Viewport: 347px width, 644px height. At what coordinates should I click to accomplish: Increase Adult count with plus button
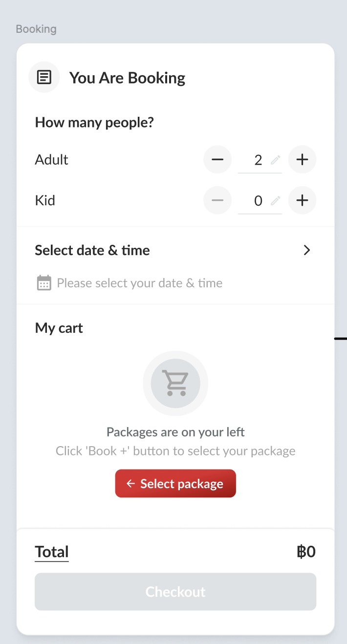[x=303, y=160]
